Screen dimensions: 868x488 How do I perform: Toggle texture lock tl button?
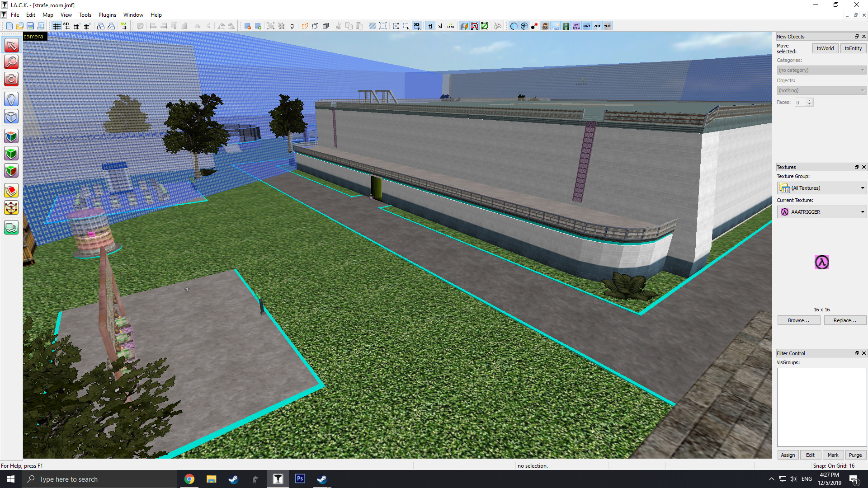coord(430,26)
